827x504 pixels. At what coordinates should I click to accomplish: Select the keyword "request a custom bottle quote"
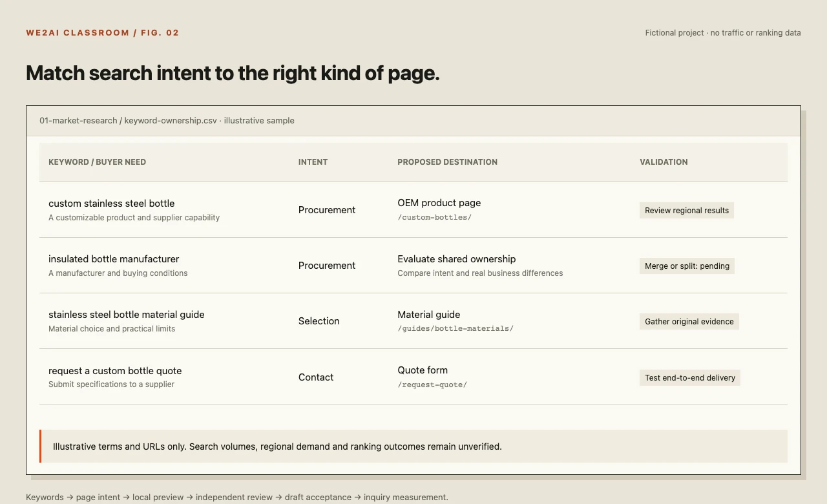pyautogui.click(x=115, y=371)
